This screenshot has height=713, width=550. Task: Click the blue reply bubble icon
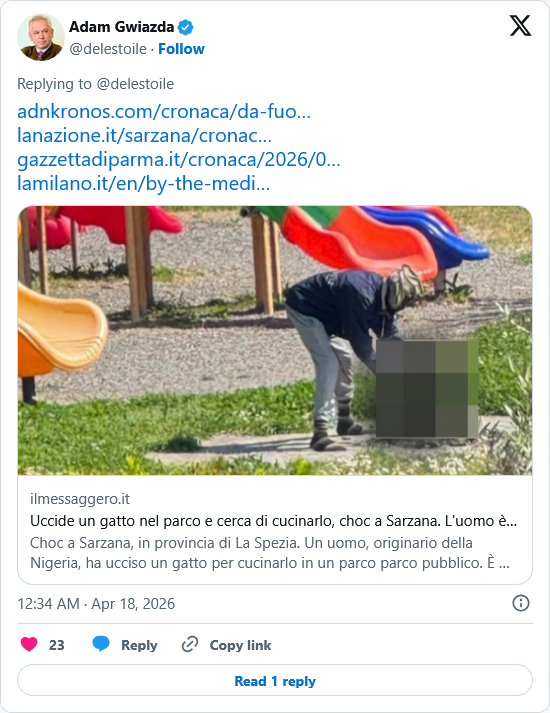101,644
